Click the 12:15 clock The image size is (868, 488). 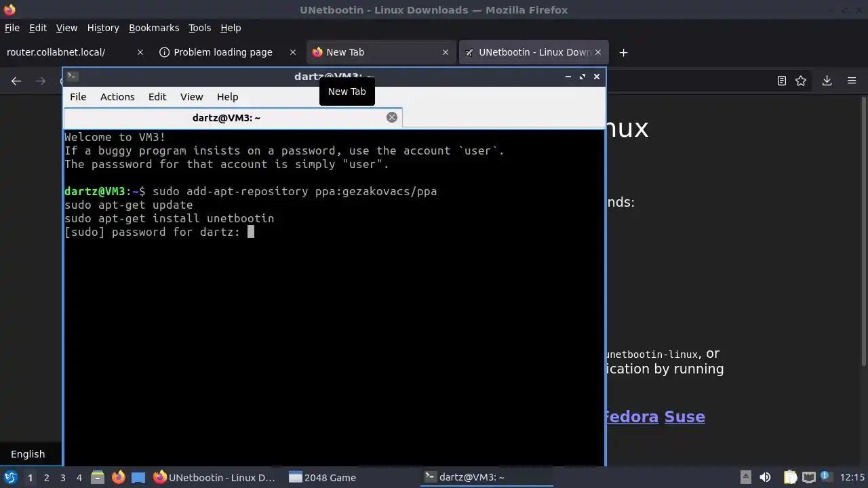pyautogui.click(x=852, y=477)
